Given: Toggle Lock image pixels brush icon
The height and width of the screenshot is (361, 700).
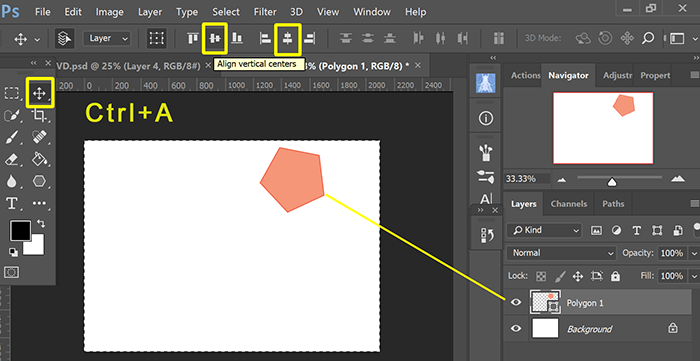Looking at the screenshot, I should [559, 276].
